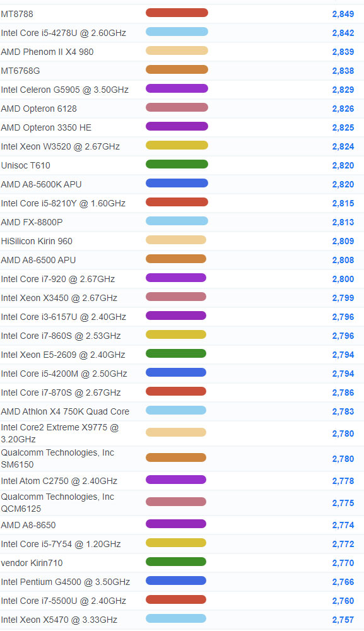This screenshot has width=364, height=631.
Task: Select the Intel Core i7-920 @ 2.67GHz name
Action: pyautogui.click(x=58, y=279)
